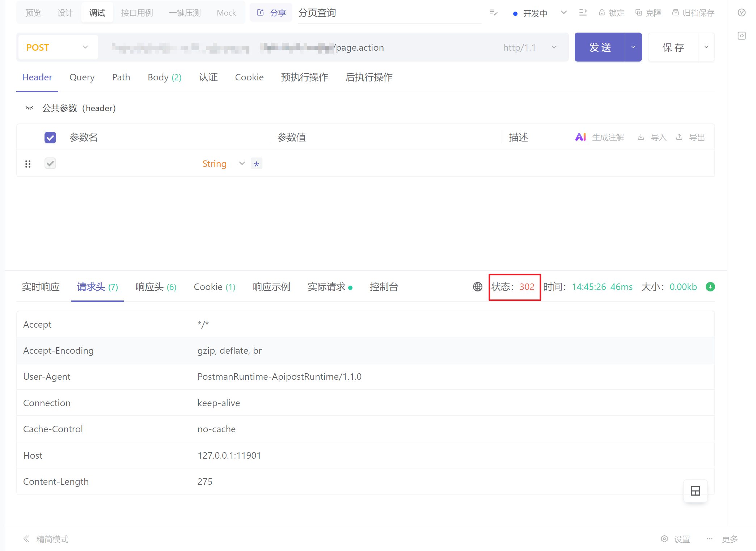Viewport: 756px width, 551px height.
Task: Click the Accept-Encoding header row name
Action: pyautogui.click(x=58, y=350)
